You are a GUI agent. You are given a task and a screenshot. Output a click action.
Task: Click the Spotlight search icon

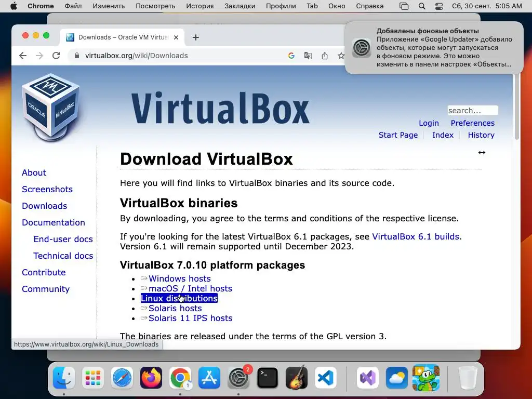pos(422,6)
